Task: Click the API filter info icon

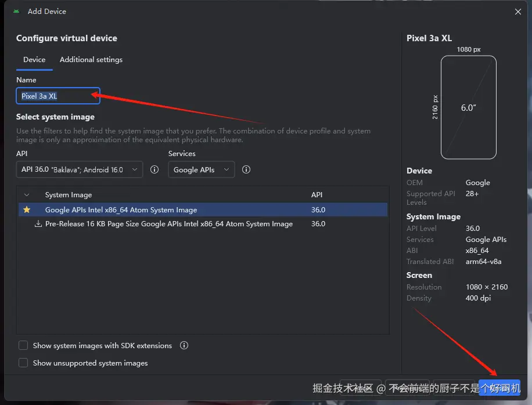Action: click(154, 169)
